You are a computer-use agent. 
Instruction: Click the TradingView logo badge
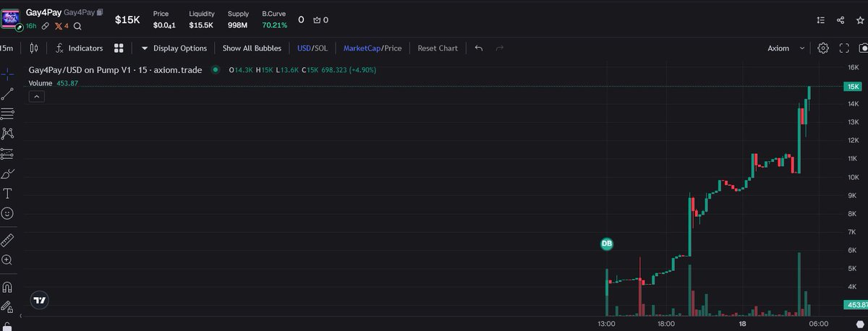[x=40, y=300]
